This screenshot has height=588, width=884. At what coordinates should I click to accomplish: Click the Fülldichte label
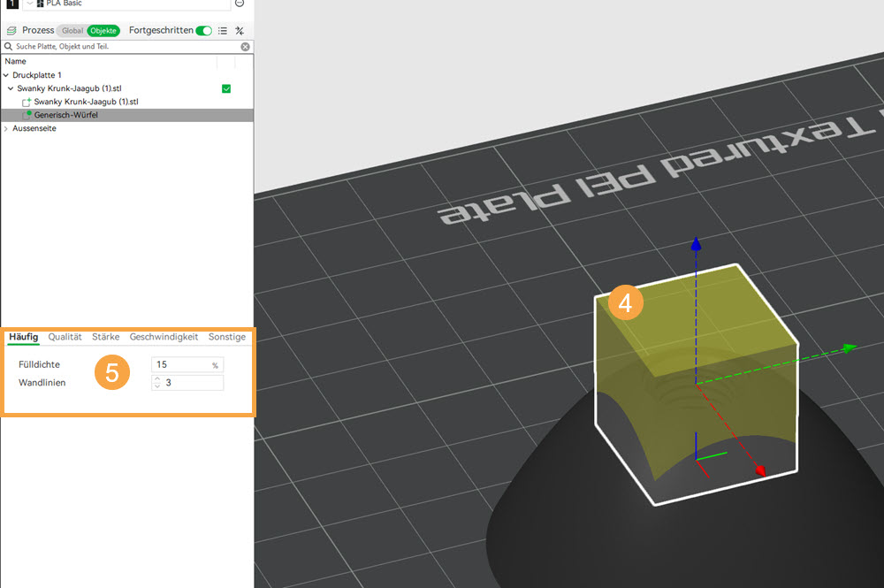(39, 365)
